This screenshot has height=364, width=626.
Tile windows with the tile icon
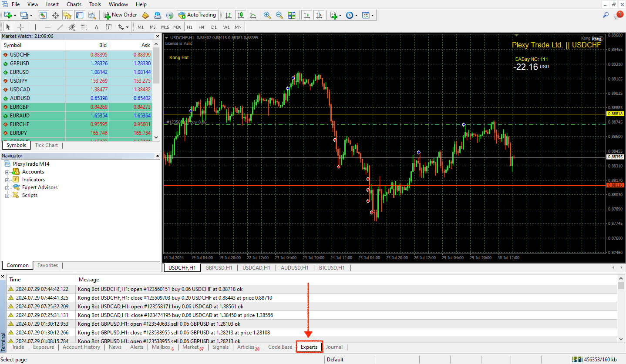pos(292,15)
